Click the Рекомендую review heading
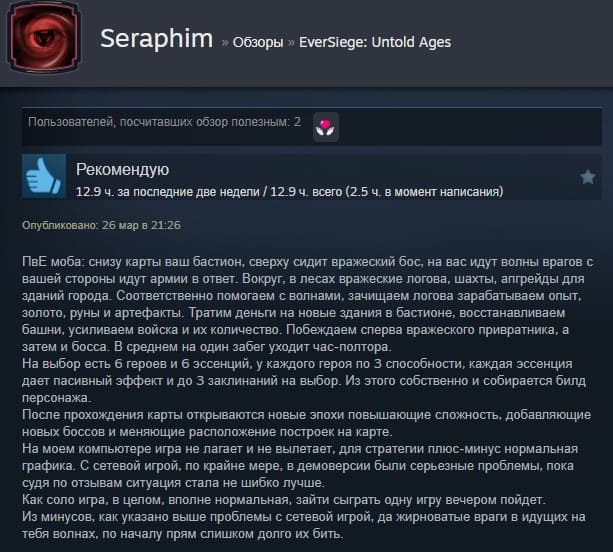 (x=122, y=170)
